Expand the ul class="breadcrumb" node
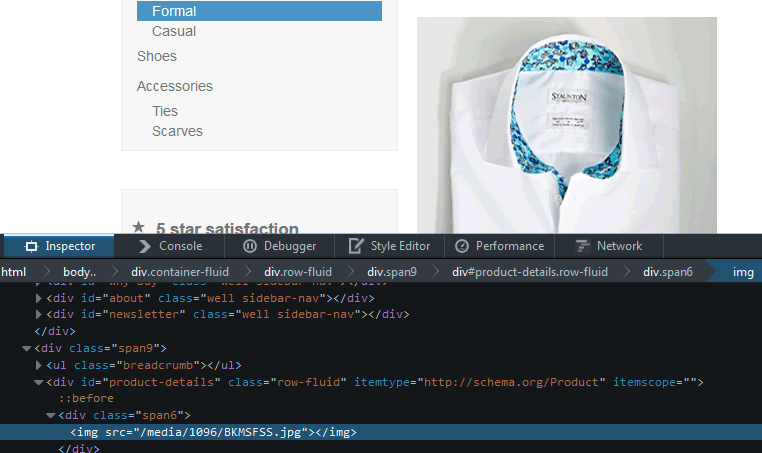The height and width of the screenshot is (453, 762). (x=39, y=365)
